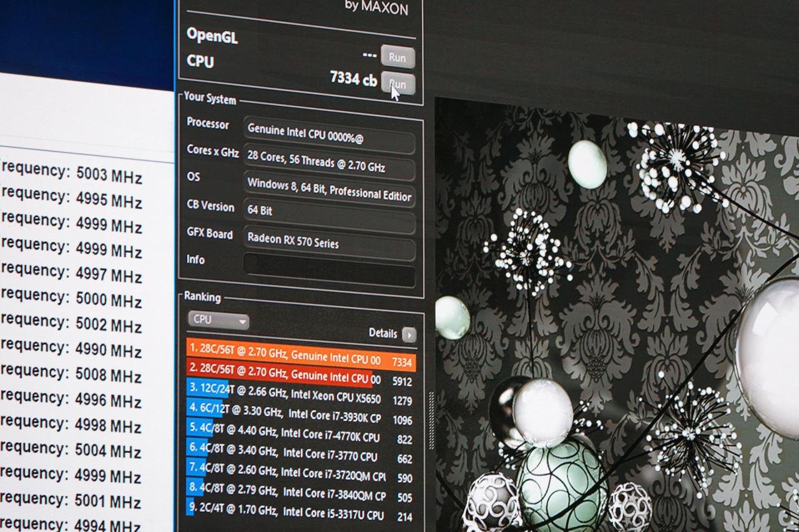This screenshot has height=532, width=799.
Task: Click the 4998 MHz frequency line in left window
Action: (x=71, y=424)
